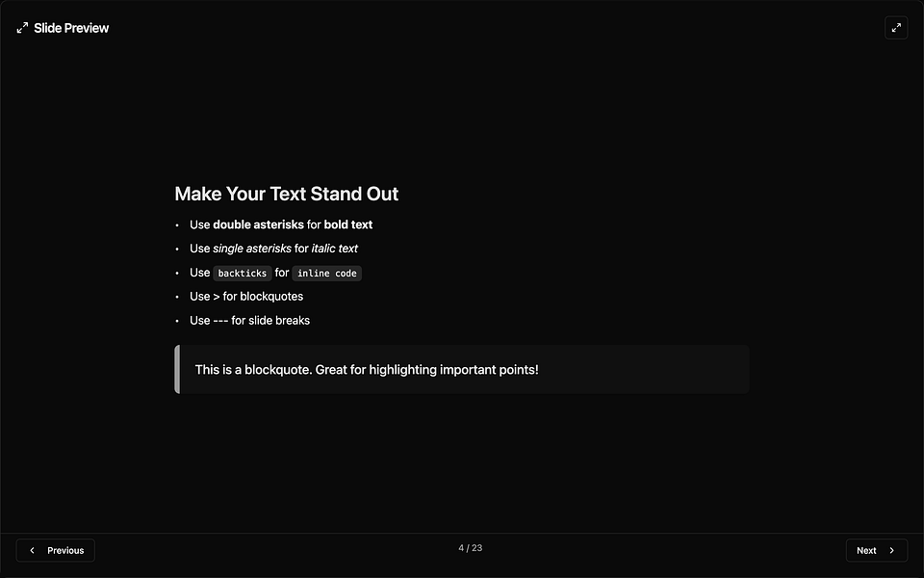This screenshot has width=924, height=578.
Task: Click the blockquote highlighting important points
Action: coord(462,369)
